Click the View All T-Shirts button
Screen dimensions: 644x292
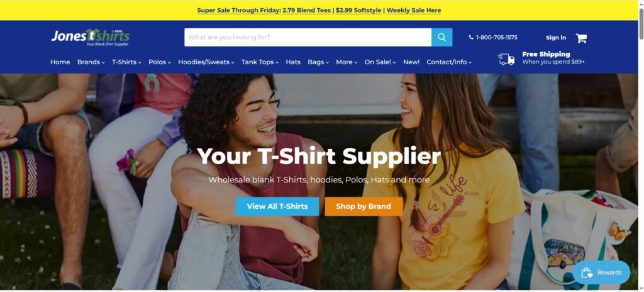277,206
